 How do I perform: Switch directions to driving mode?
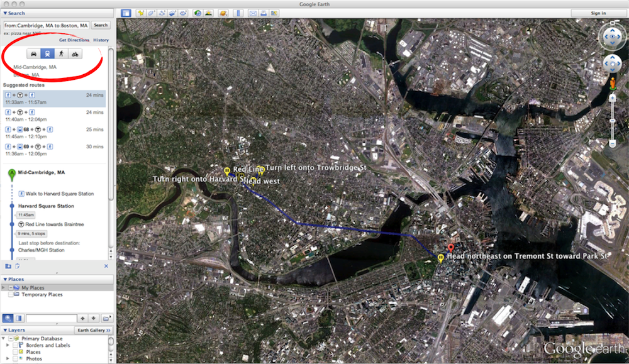coord(33,53)
